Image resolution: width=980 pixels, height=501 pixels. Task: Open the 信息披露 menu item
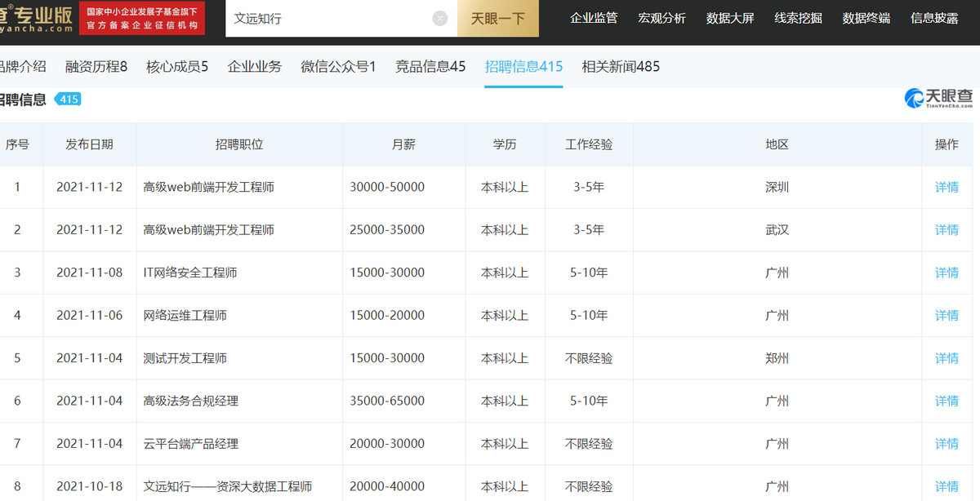pos(934,18)
